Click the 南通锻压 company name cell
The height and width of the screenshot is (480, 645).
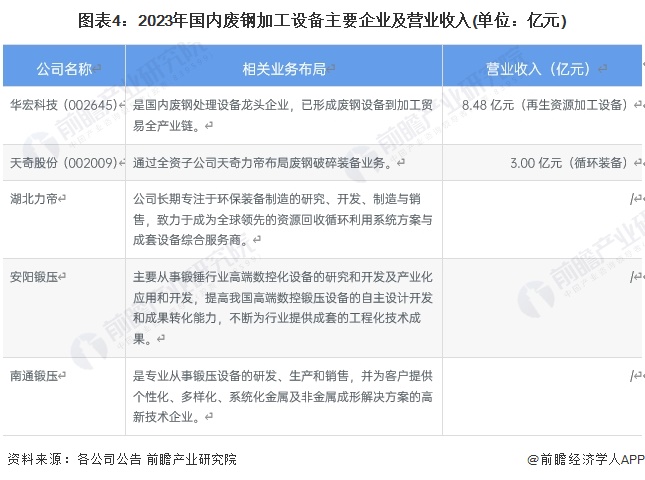tap(38, 375)
